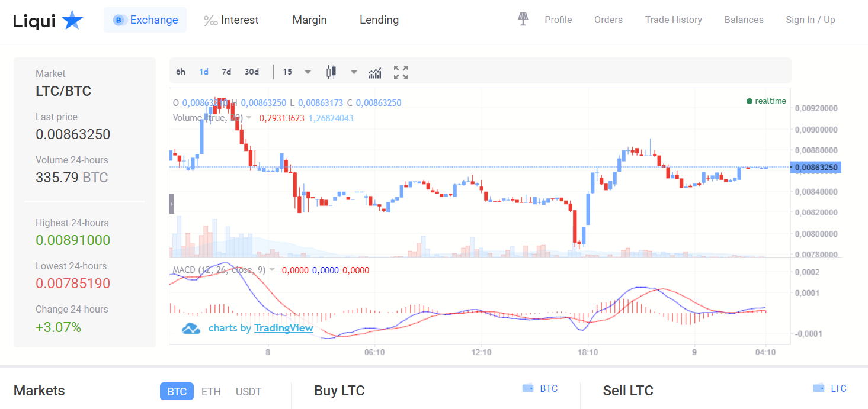
Task: Click the Liqui star logo
Action: 72,21
